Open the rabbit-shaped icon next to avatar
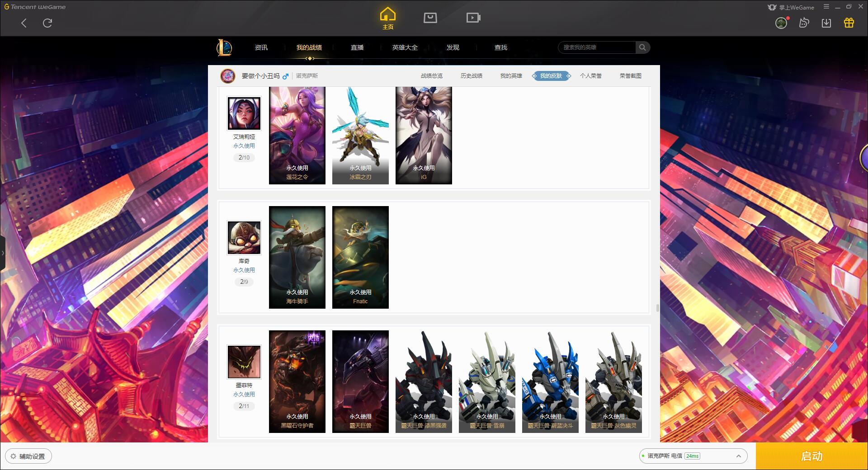 [x=804, y=23]
